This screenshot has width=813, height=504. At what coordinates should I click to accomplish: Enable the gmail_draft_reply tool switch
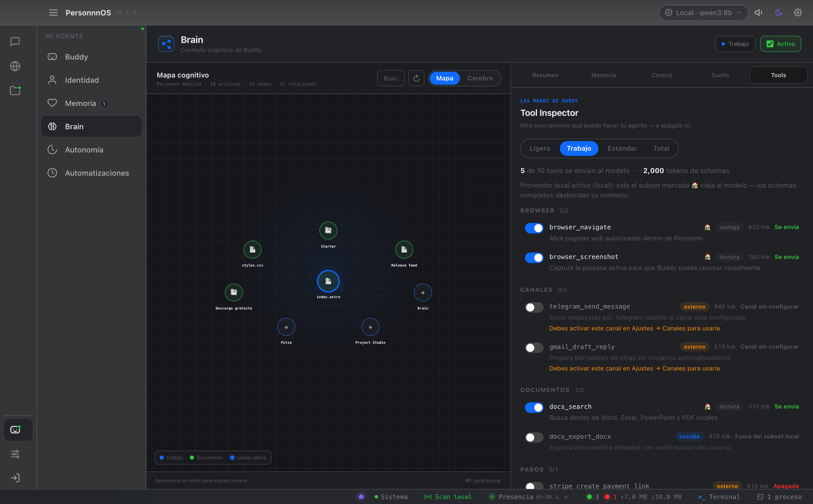[x=534, y=348]
